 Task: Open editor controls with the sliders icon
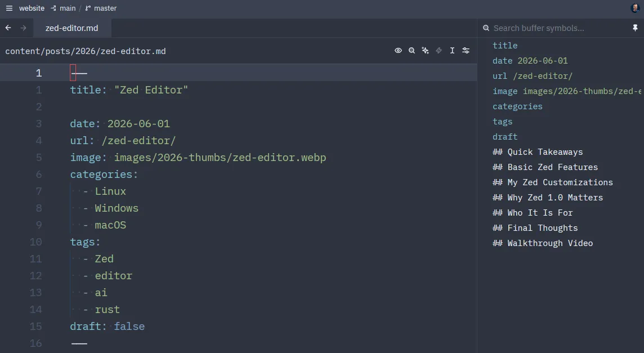466,51
